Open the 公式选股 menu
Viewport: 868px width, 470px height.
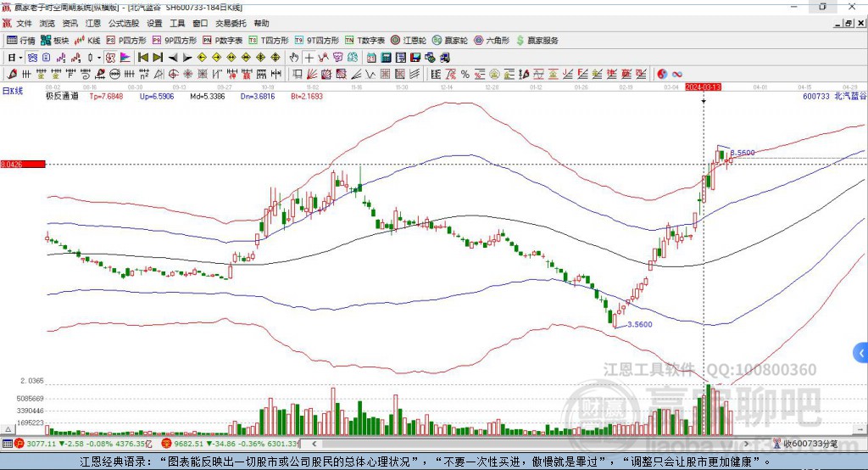(x=124, y=23)
